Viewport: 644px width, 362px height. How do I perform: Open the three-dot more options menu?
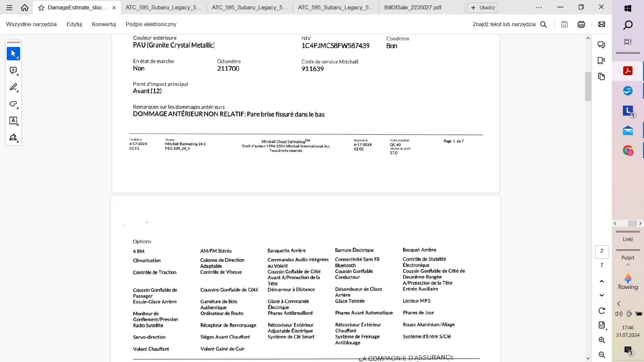[539, 7]
